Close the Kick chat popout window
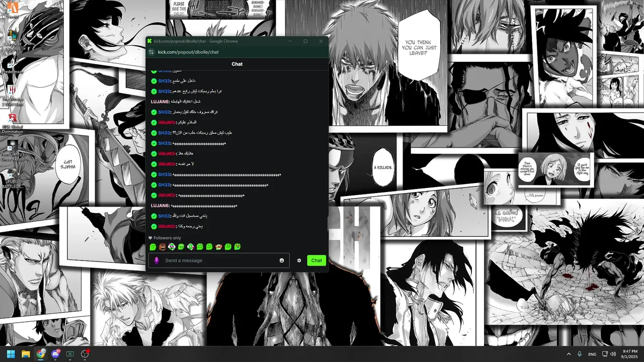This screenshot has width=644, height=362. coord(321,41)
